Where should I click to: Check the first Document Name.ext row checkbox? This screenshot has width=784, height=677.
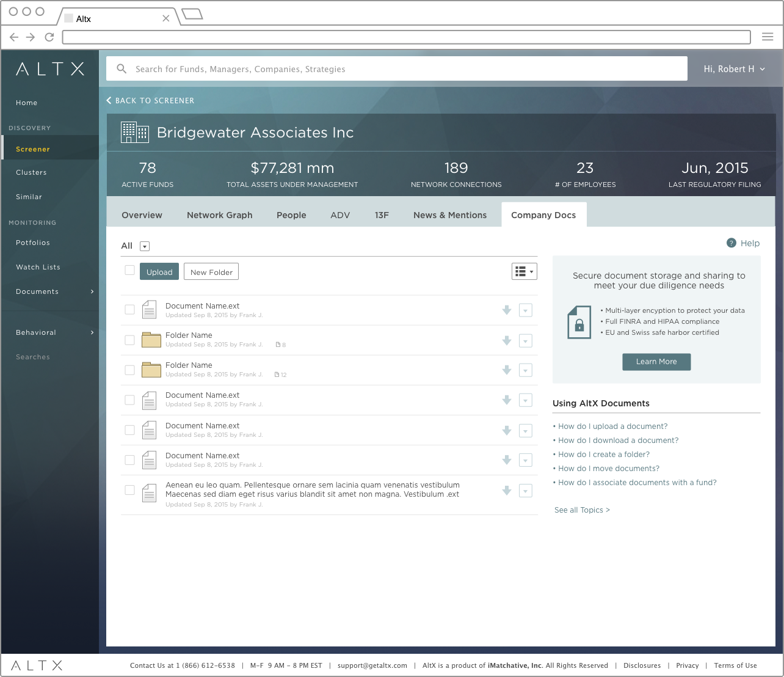click(129, 310)
